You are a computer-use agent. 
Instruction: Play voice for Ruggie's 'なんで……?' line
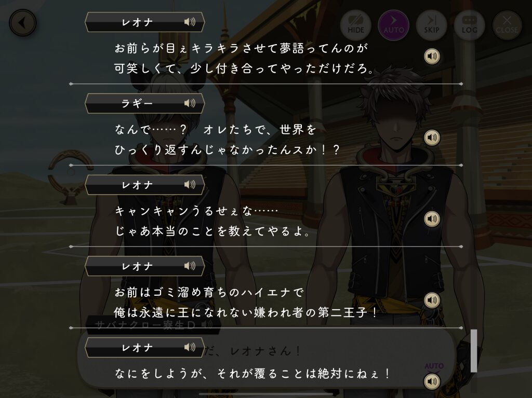[x=432, y=138]
